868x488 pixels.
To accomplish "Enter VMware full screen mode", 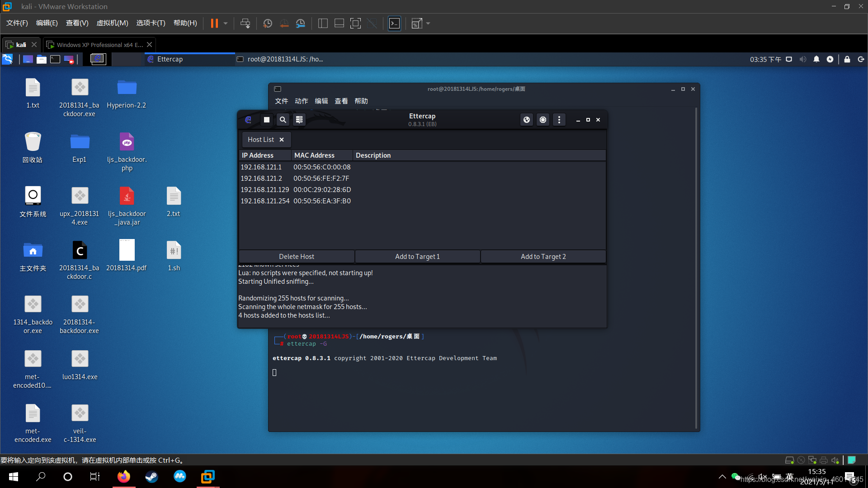I will pyautogui.click(x=356, y=23).
